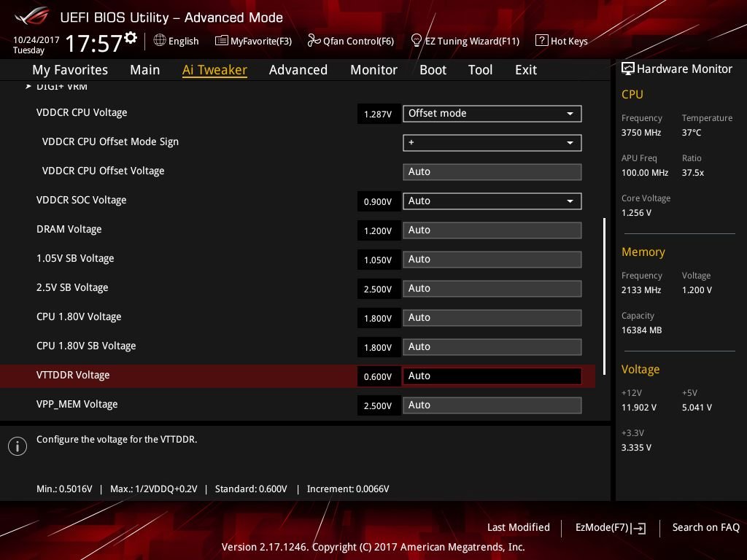Click the 0.900V SOC value
The image size is (747, 560).
point(378,202)
